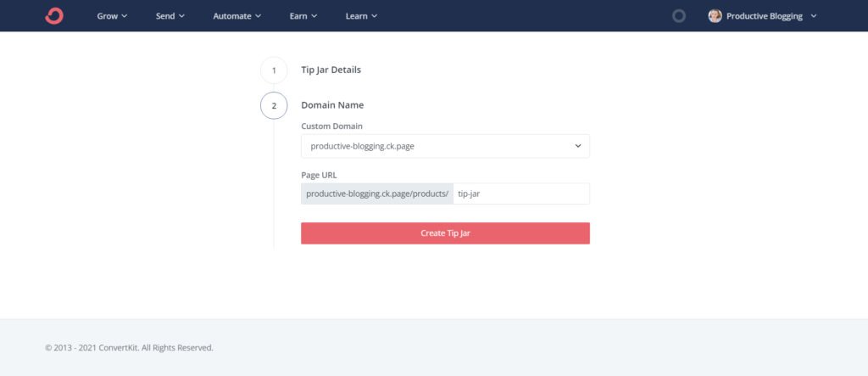Open the Grow menu

[x=113, y=16]
